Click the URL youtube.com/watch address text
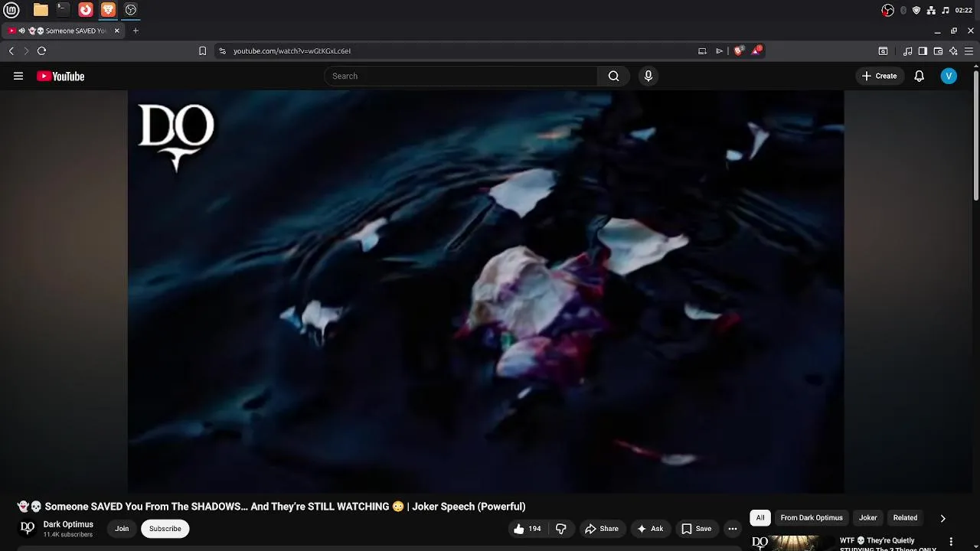The height and width of the screenshot is (551, 980). coord(292,51)
